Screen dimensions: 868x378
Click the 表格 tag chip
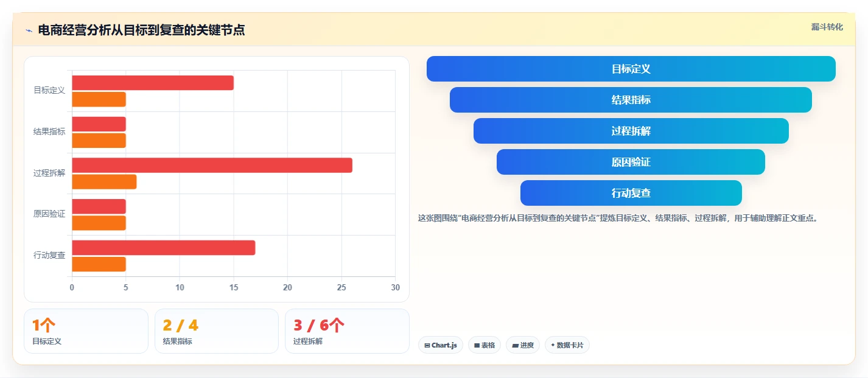pyautogui.click(x=485, y=345)
